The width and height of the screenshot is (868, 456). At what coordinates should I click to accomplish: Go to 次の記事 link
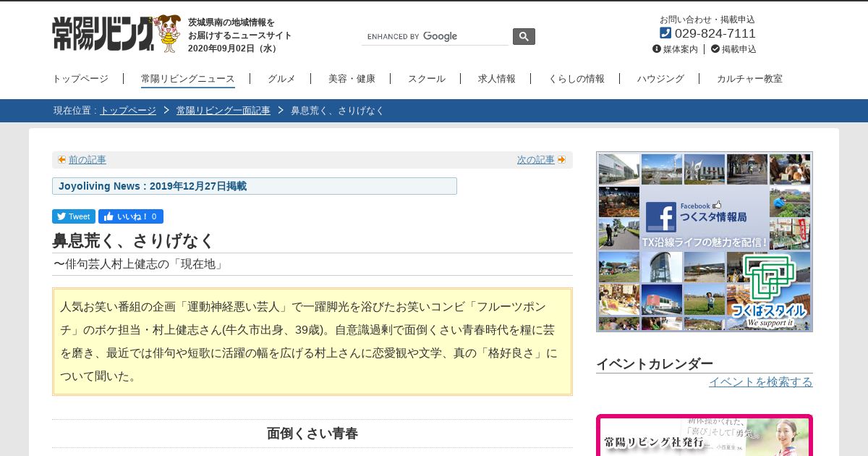point(536,160)
